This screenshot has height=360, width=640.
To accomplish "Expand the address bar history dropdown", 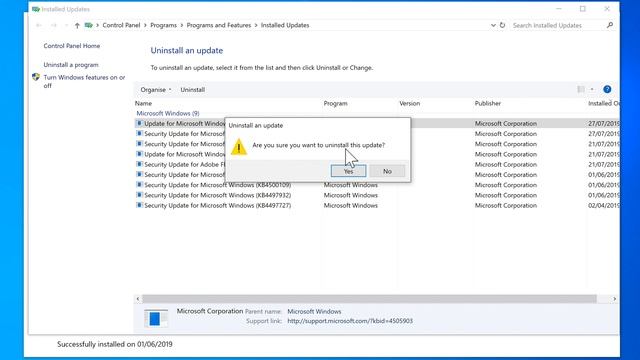I will pyautogui.click(x=493, y=25).
